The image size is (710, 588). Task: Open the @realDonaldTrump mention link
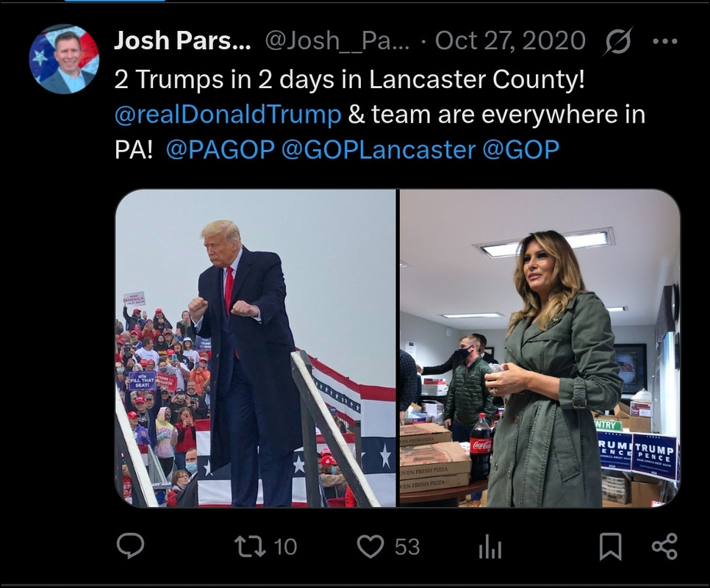pos(228,115)
